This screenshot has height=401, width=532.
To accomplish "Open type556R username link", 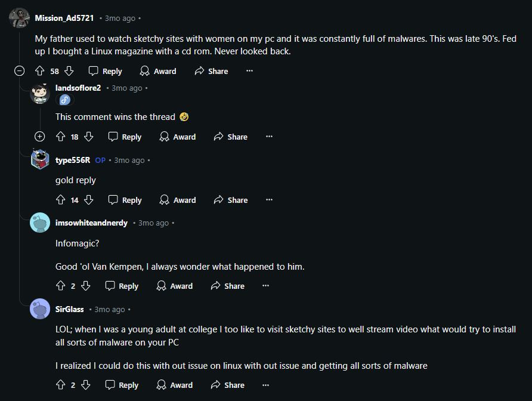I will (x=73, y=160).
